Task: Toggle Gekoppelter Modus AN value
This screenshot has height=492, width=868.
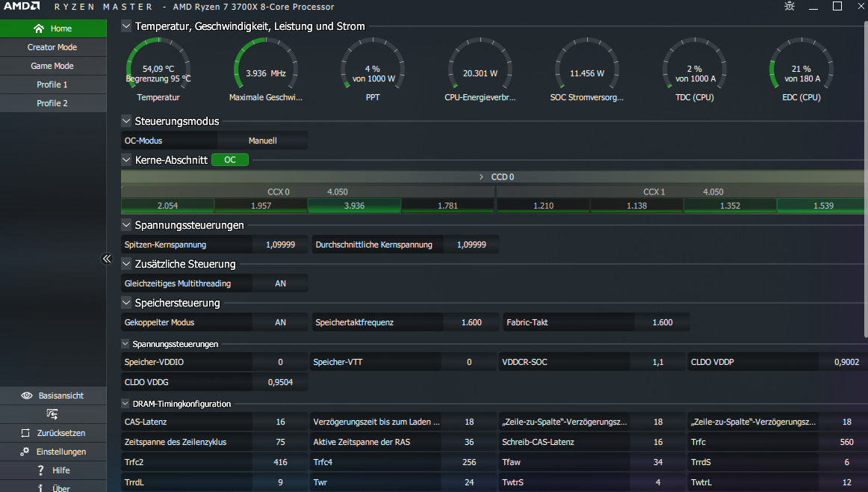Action: pyautogui.click(x=280, y=322)
